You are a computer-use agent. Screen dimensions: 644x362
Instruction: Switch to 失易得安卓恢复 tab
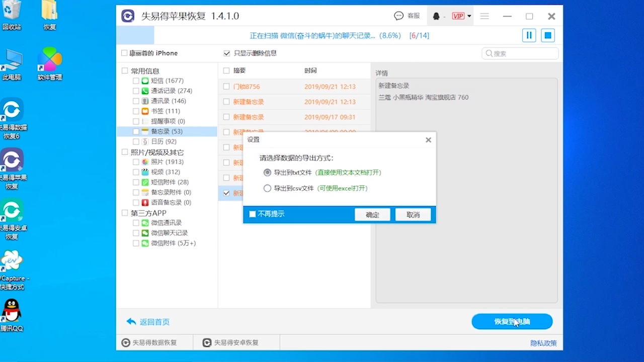point(231,342)
